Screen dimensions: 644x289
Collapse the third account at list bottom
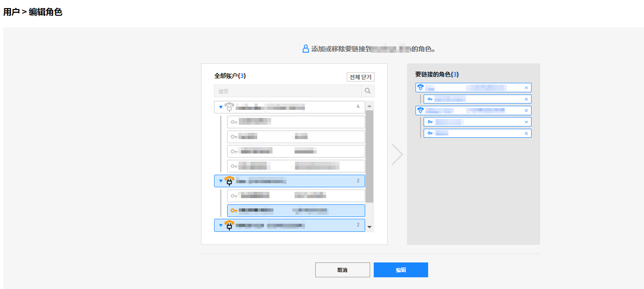(x=221, y=225)
